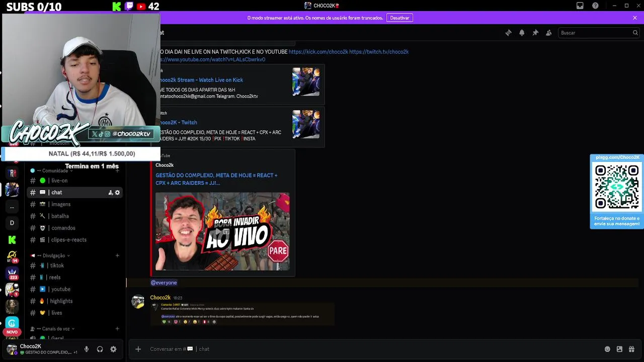The width and height of the screenshot is (644, 362).
Task: Open the imagens channel
Action: 75,204
